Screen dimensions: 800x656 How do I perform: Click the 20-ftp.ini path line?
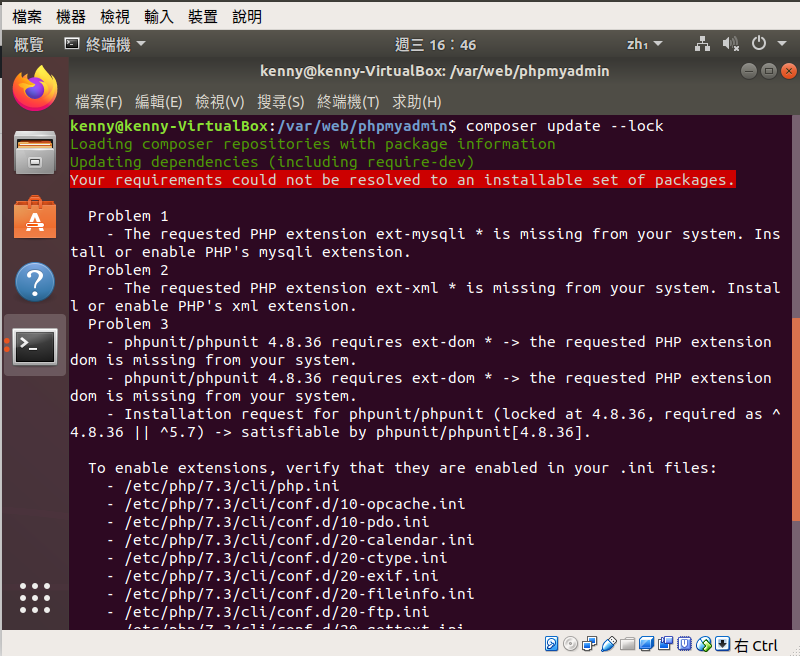268,612
